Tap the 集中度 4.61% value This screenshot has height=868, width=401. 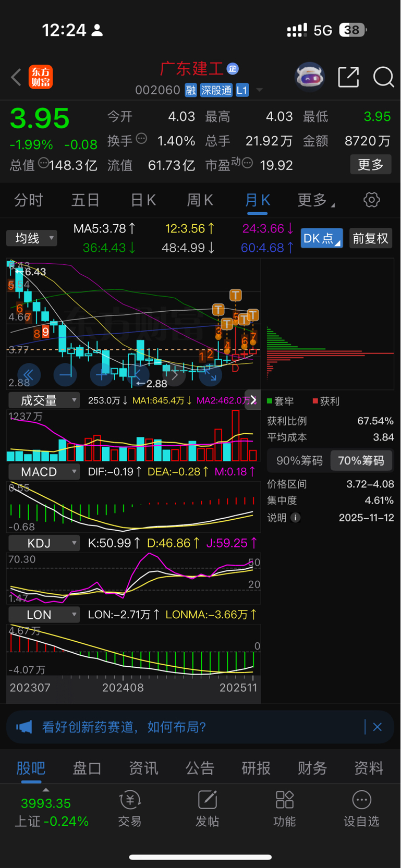click(379, 500)
